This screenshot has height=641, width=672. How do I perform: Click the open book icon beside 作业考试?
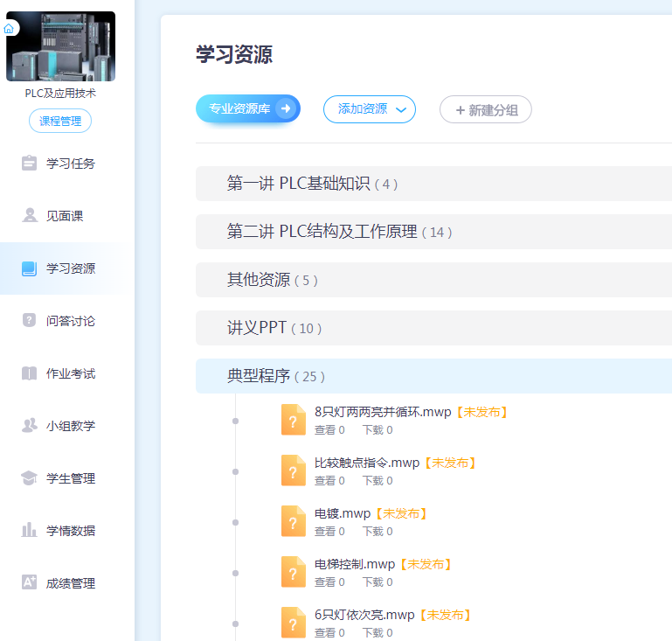point(29,373)
